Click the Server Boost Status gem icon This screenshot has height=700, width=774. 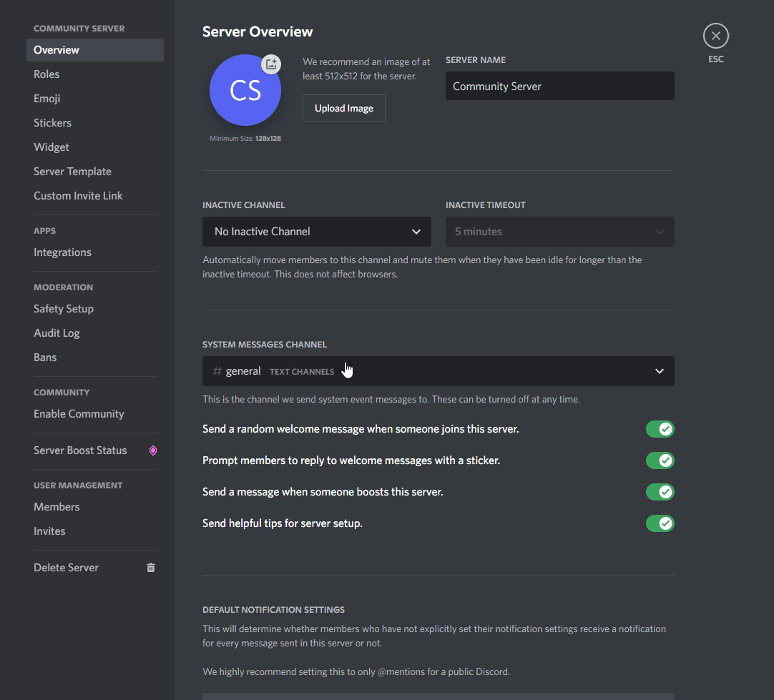153,450
